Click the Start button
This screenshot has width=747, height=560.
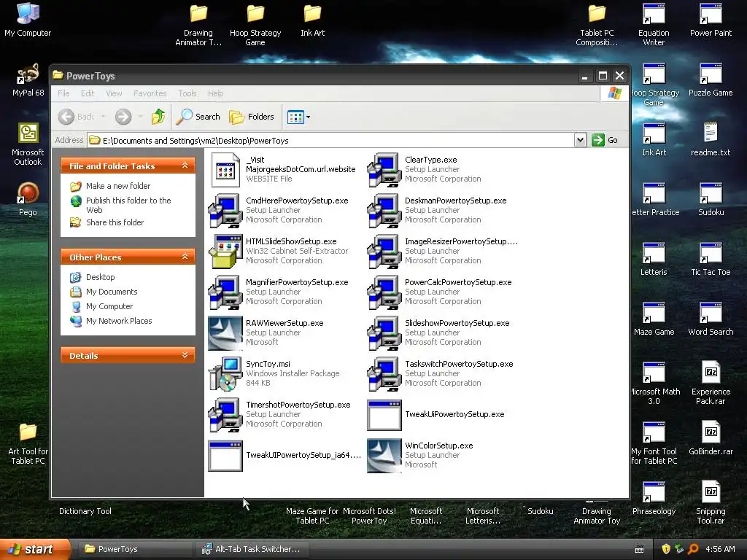[x=35, y=549]
